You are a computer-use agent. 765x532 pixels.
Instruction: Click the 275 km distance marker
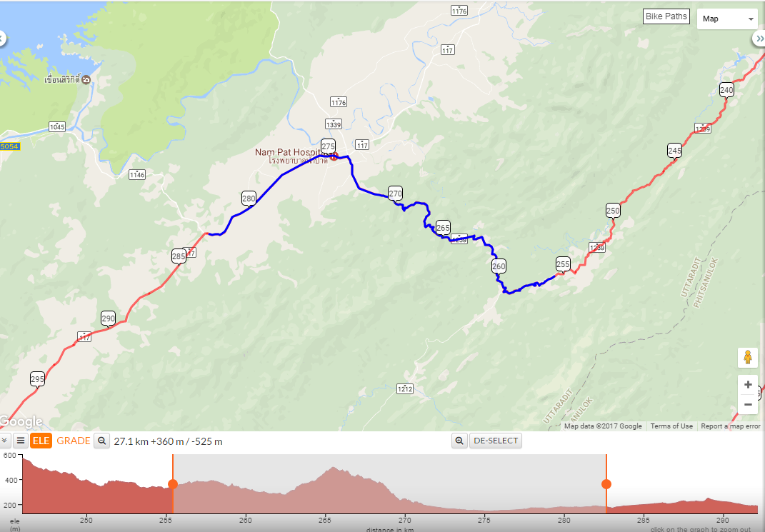pos(329,146)
